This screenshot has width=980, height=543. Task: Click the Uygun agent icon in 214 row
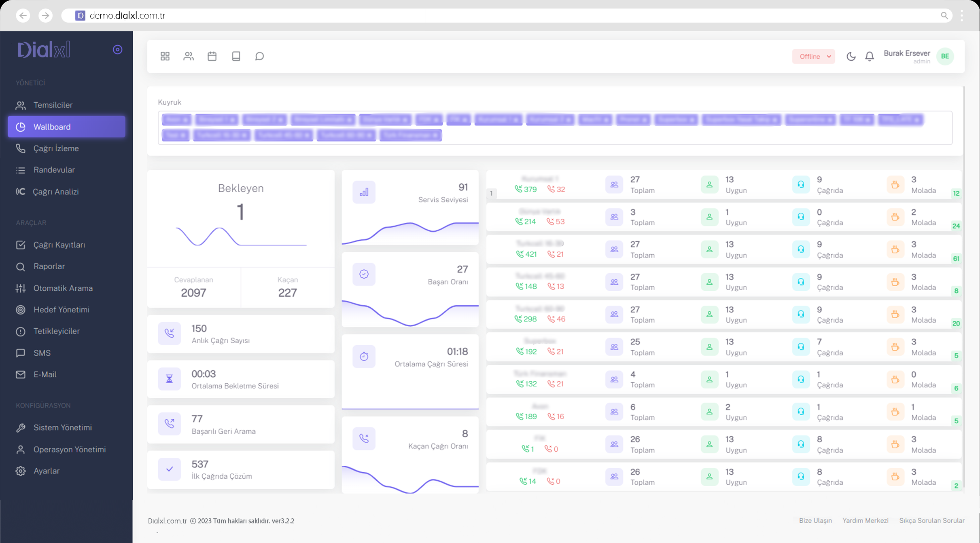pyautogui.click(x=709, y=217)
